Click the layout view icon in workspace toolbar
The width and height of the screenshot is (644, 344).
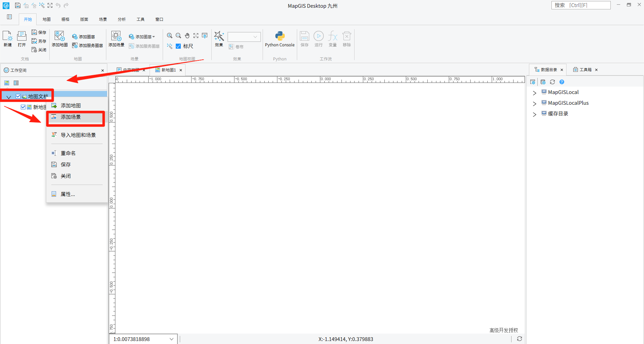16,83
